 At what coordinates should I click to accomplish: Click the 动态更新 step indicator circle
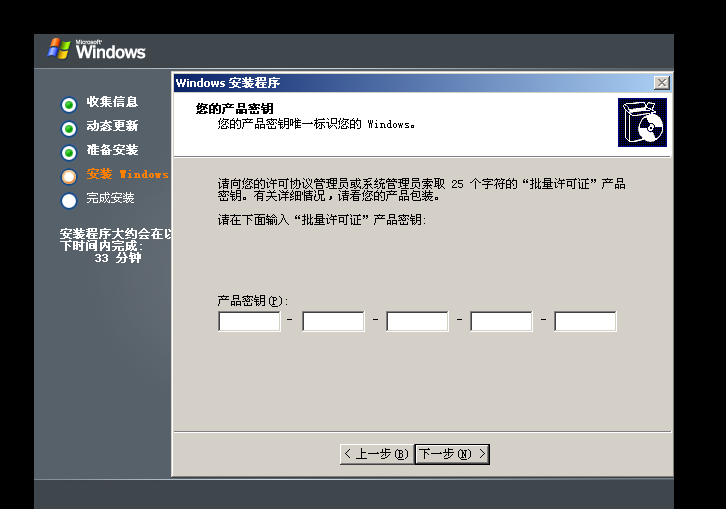69,129
